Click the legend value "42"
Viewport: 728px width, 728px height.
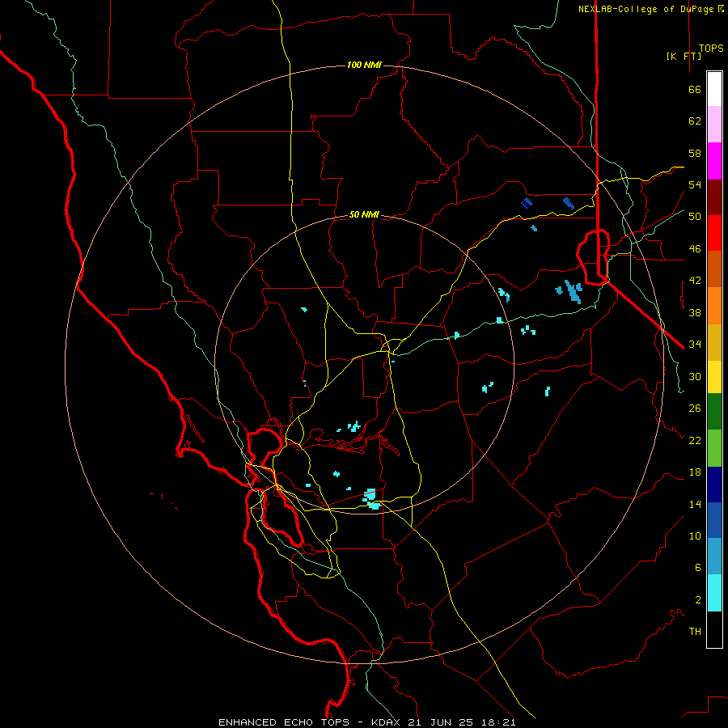695,281
